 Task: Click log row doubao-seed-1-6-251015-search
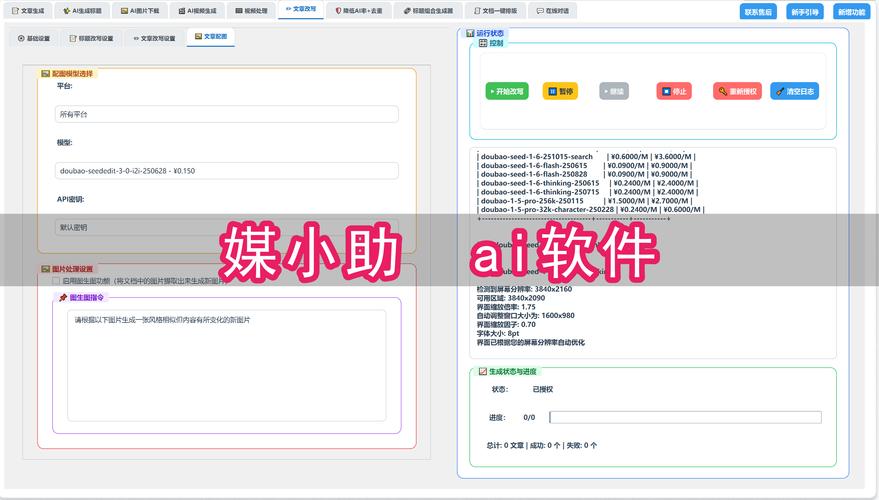click(x=586, y=156)
